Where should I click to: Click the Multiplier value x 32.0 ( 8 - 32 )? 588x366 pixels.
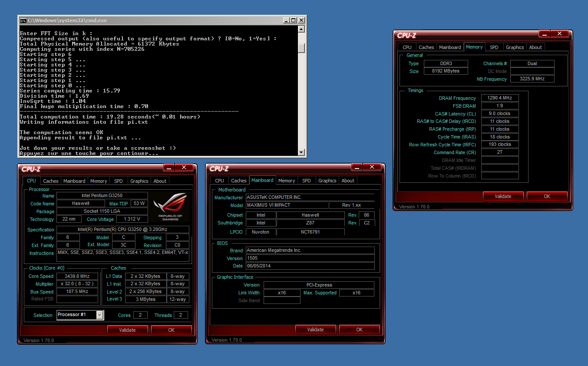click(x=77, y=284)
